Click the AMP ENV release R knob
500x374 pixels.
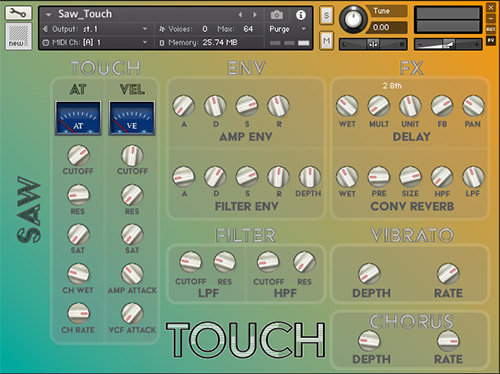pos(278,106)
